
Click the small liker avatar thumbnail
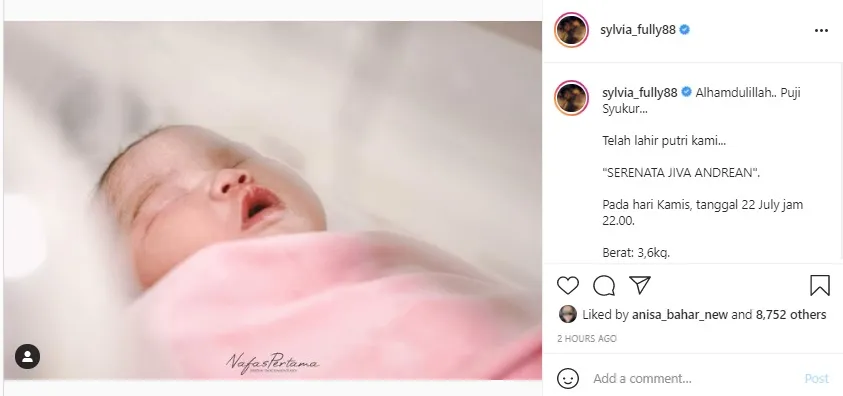pyautogui.click(x=568, y=314)
